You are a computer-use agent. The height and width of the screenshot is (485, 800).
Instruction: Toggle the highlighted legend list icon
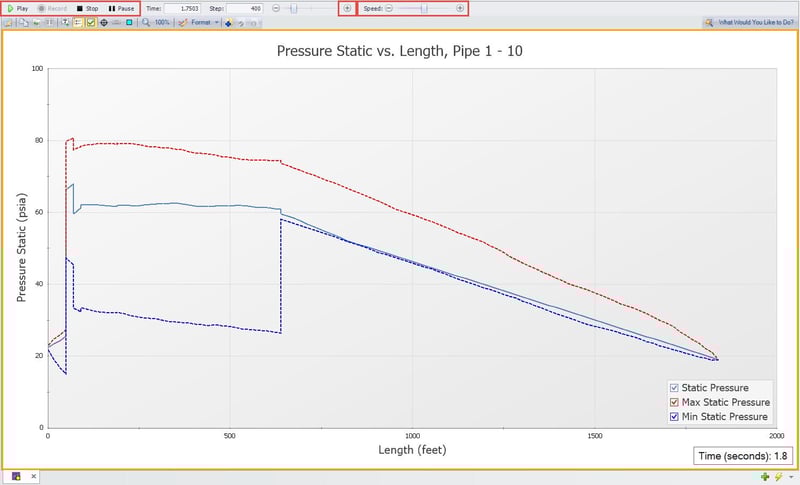tap(78, 22)
